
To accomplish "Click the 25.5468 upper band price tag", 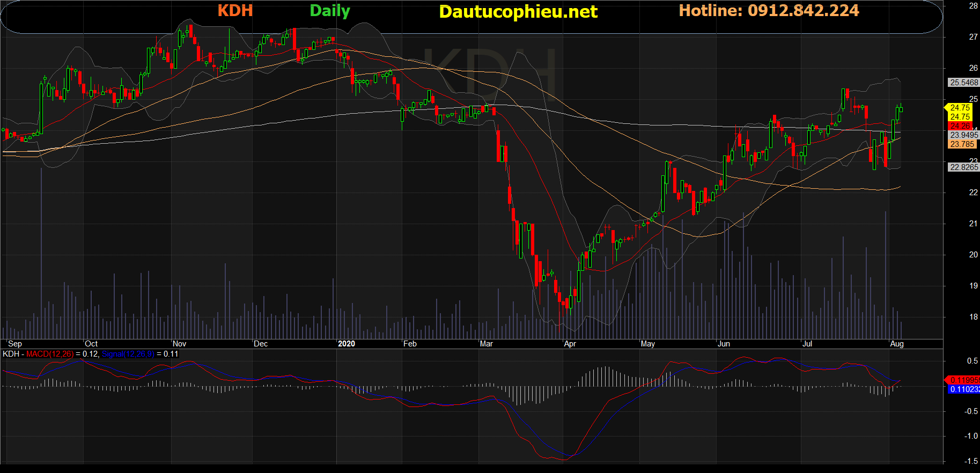I will point(963,83).
